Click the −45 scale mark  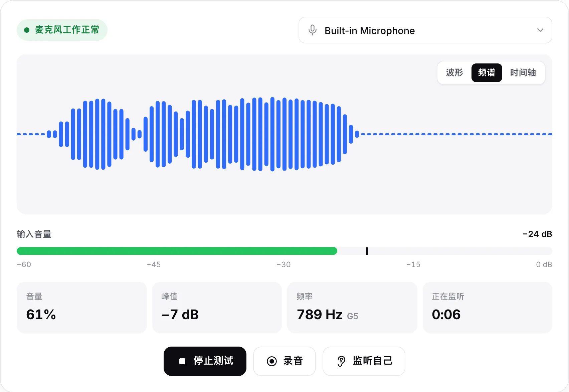click(x=154, y=264)
